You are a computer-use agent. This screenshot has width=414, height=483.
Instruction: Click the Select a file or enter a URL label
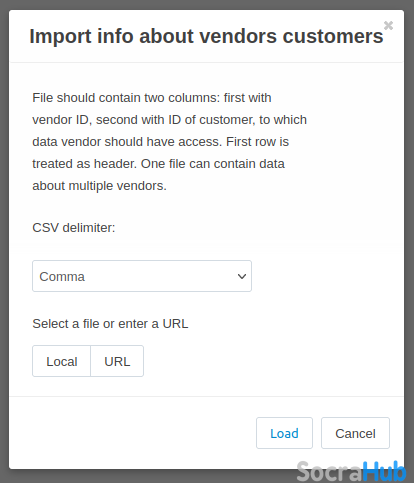110,324
